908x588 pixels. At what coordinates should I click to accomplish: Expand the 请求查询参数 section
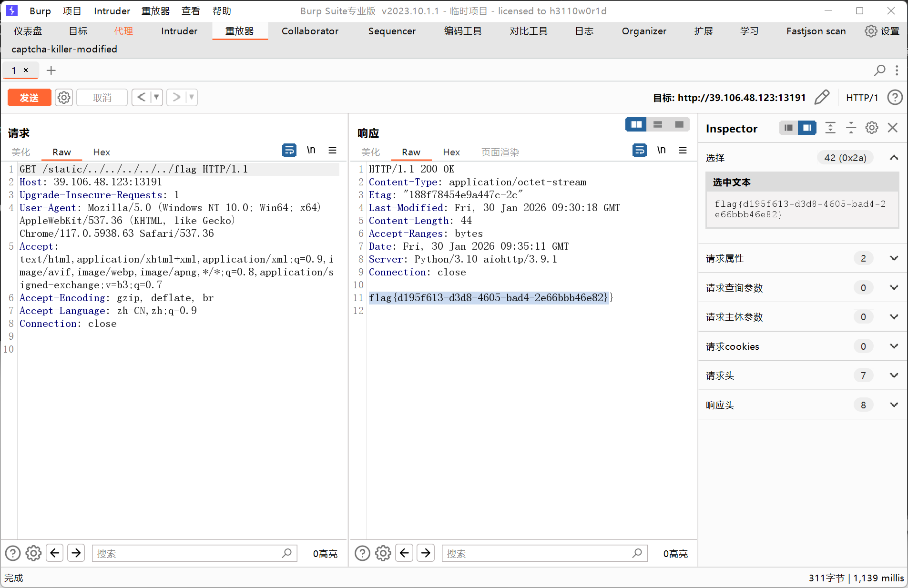pos(894,287)
